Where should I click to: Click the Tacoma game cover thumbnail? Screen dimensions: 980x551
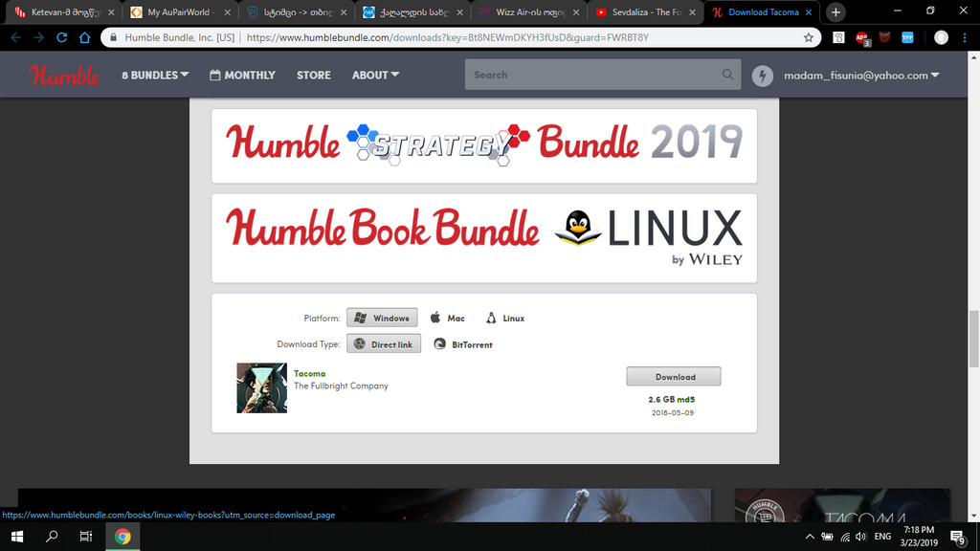tap(262, 388)
